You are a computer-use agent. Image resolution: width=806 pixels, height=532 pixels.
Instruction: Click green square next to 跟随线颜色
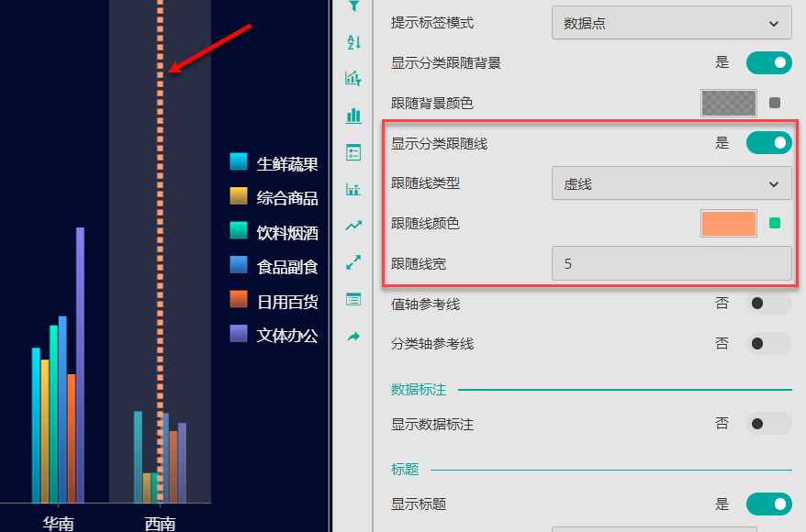tap(775, 223)
